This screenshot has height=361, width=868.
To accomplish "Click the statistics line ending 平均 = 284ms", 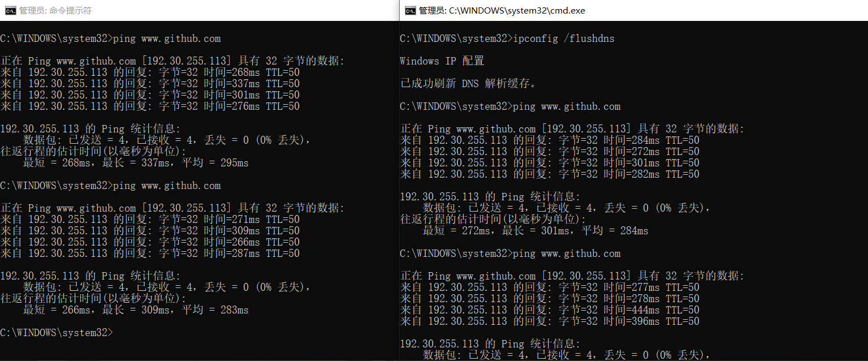I will (x=536, y=231).
